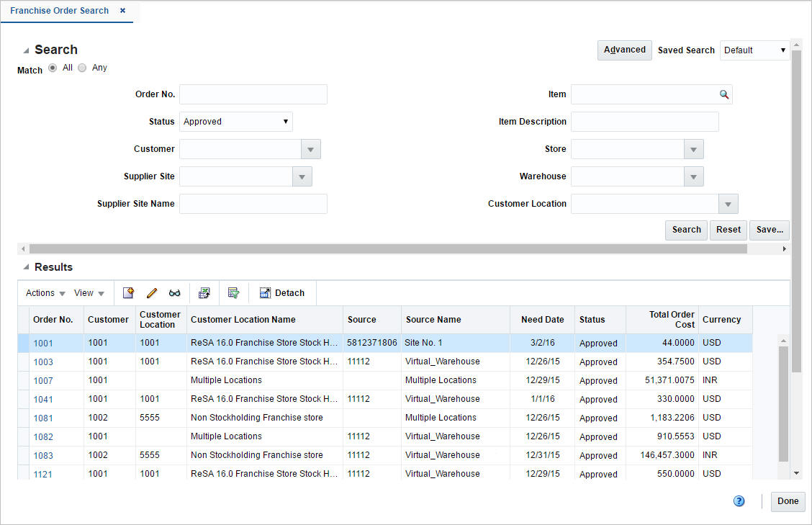Open order number 1007 link
The width and height of the screenshot is (812, 525).
(x=43, y=380)
